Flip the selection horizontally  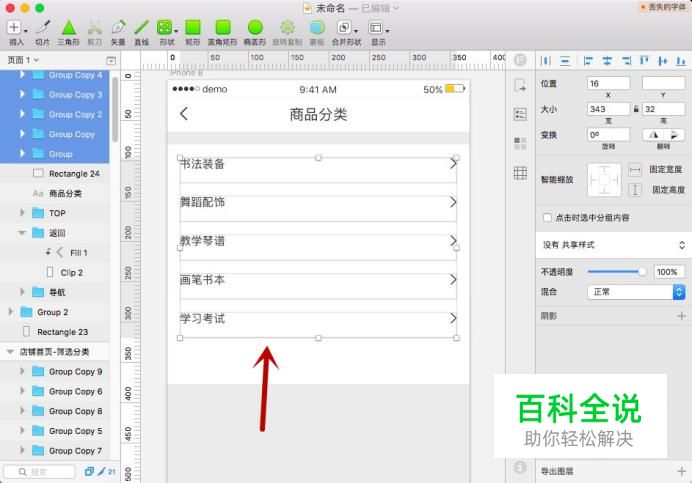click(653, 135)
